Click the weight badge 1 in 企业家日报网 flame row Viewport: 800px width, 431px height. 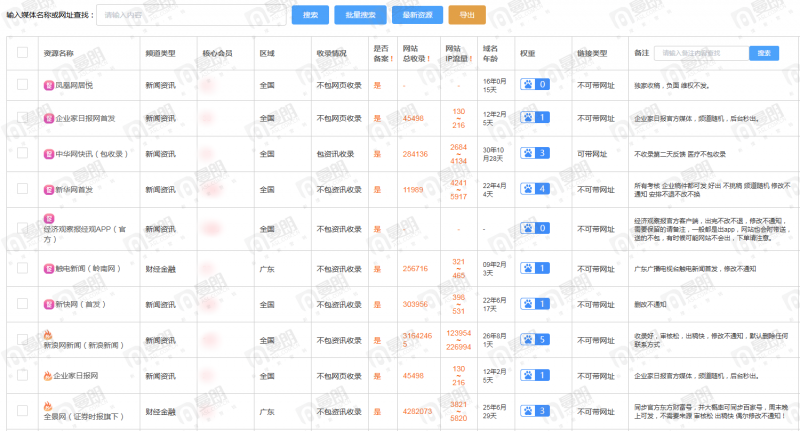click(535, 375)
